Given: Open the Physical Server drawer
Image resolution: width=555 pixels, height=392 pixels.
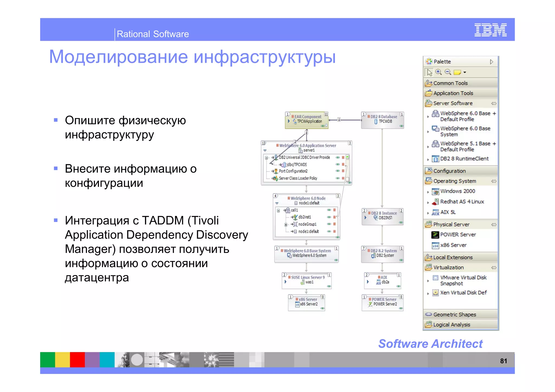Looking at the screenshot, I should pos(461,224).
